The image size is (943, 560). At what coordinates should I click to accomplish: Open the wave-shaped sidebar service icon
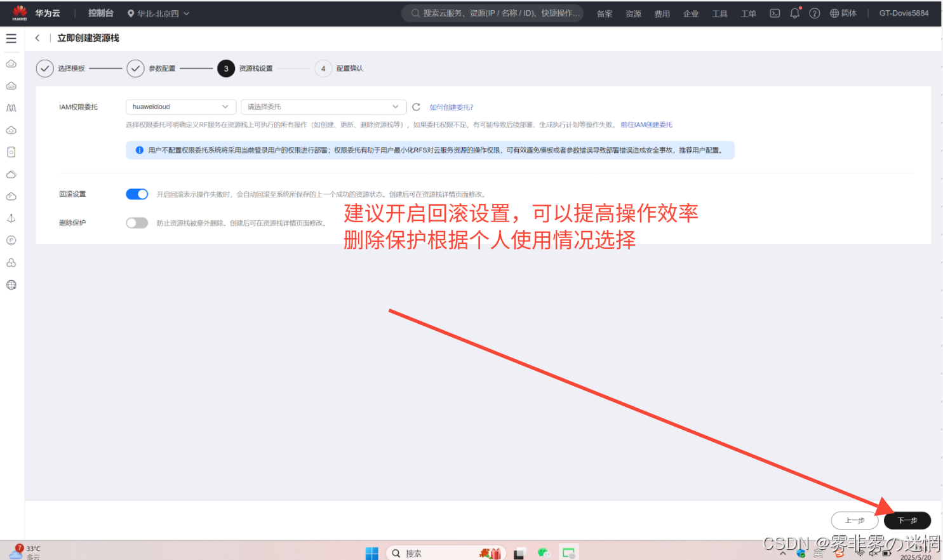11,108
